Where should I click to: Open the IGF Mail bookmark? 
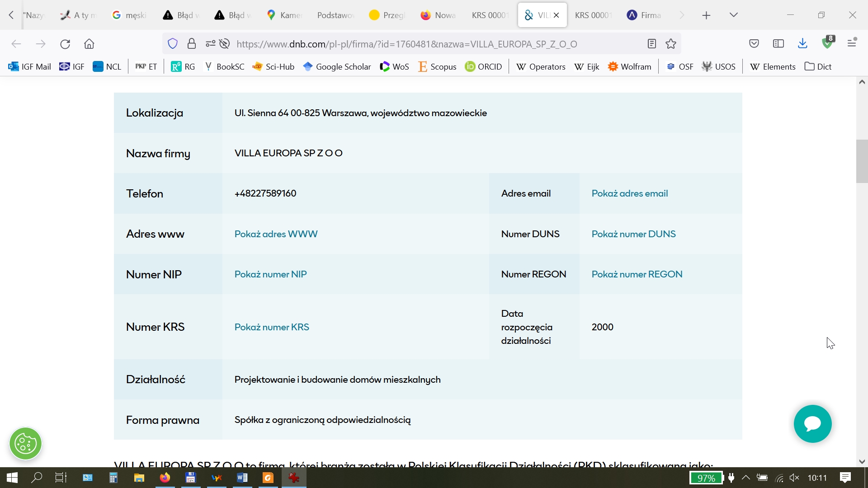29,66
